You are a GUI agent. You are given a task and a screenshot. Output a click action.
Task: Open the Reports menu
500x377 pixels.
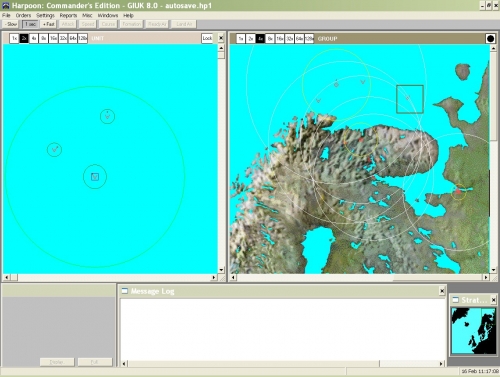pos(68,15)
